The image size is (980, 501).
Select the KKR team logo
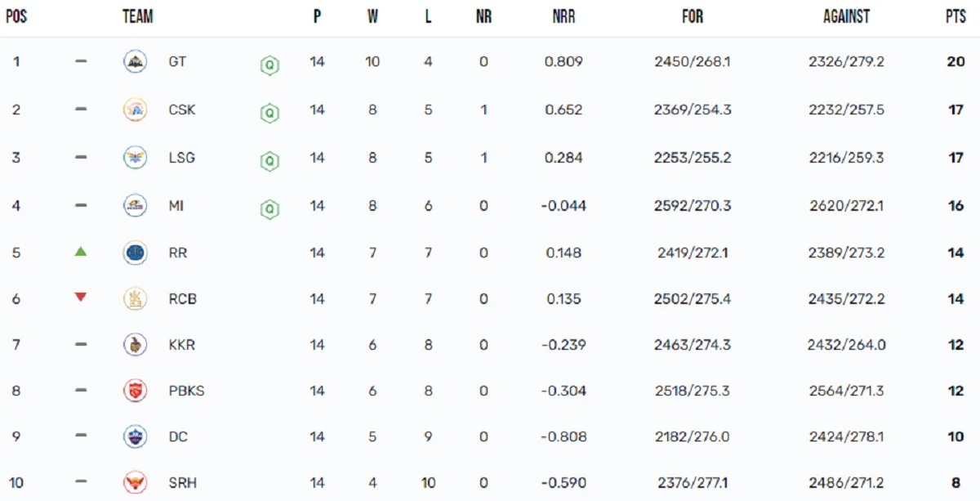click(x=135, y=345)
